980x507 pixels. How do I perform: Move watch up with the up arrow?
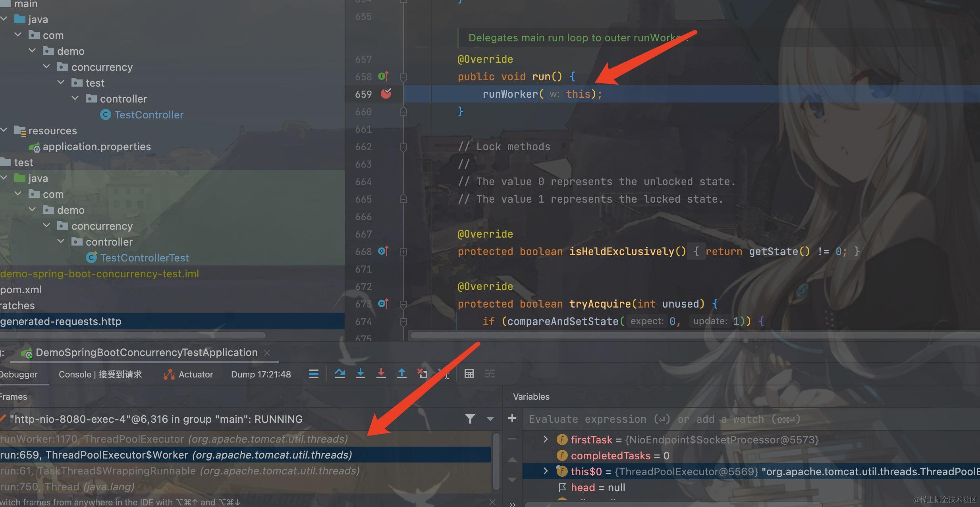[x=512, y=460]
